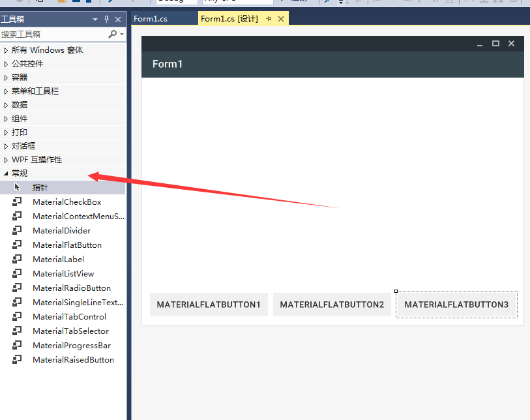The image size is (530, 420).
Task: Open the toolbox window position dropdown arrow
Action: [95, 20]
